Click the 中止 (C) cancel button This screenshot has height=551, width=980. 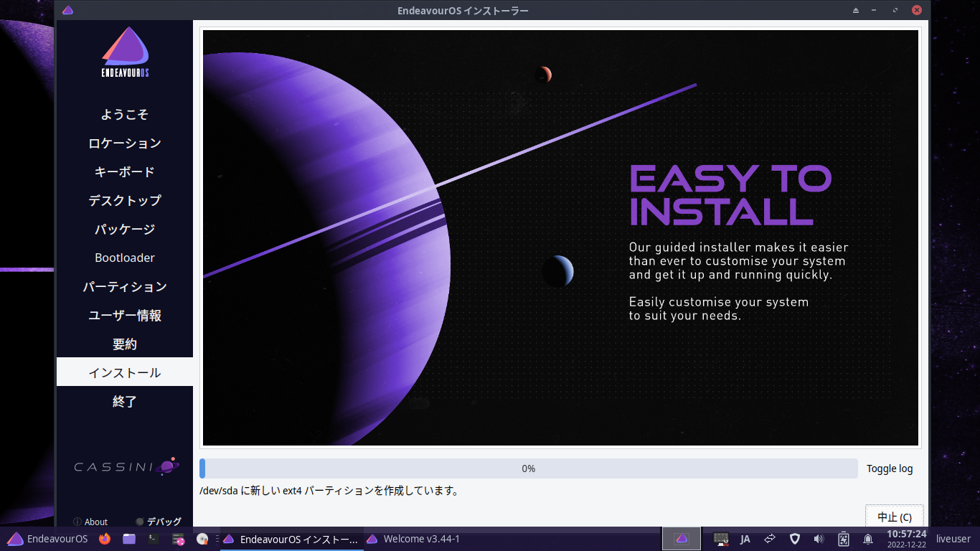(x=895, y=517)
